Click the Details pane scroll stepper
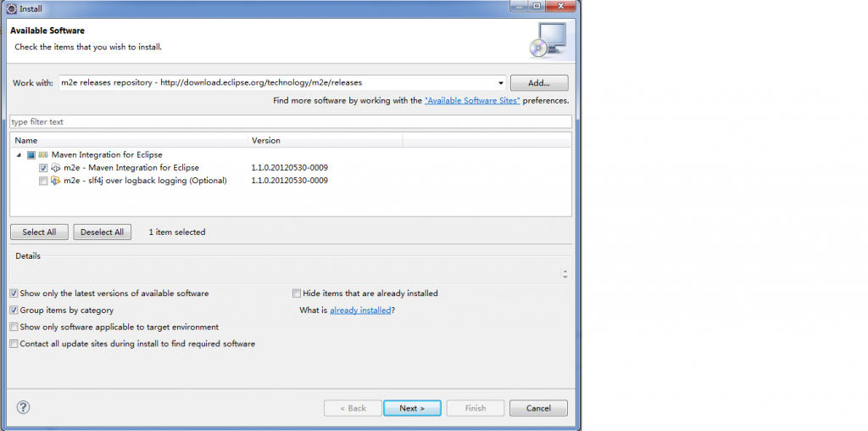The height and width of the screenshot is (431, 868). [x=565, y=274]
